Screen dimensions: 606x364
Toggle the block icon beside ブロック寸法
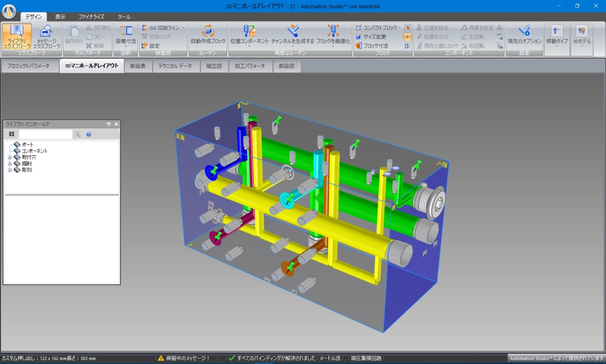(407, 46)
